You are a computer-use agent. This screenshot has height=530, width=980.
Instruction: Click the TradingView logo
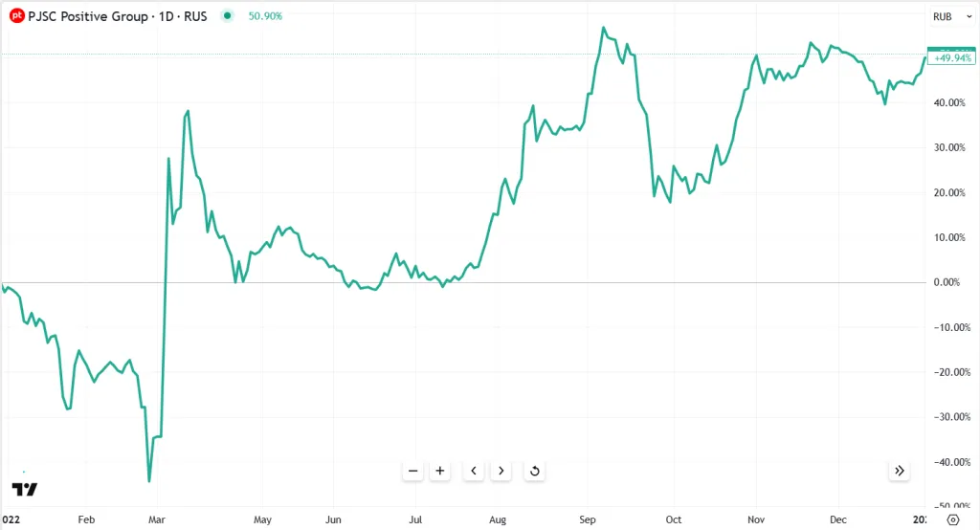coord(26,489)
